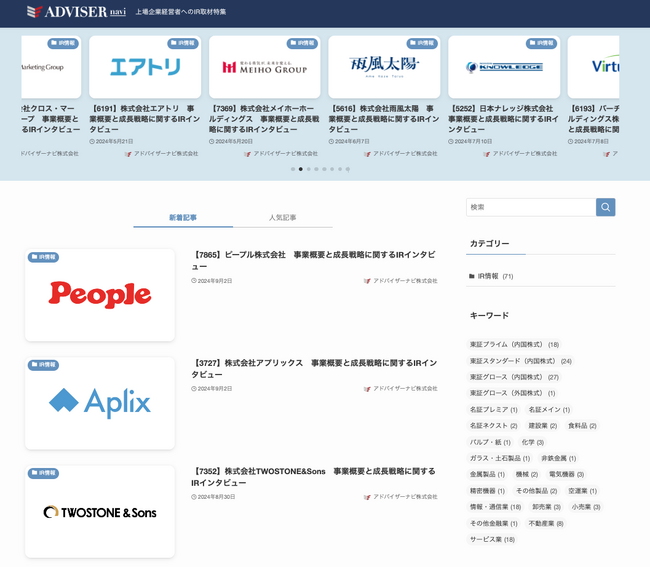Open the 【7369】メイホーホールディングス article title

tap(264, 119)
